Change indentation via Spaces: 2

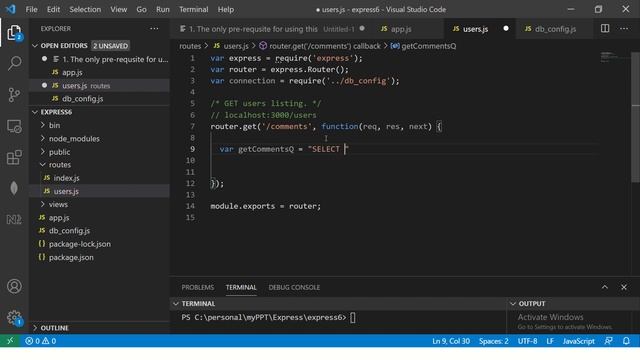[x=493, y=341]
